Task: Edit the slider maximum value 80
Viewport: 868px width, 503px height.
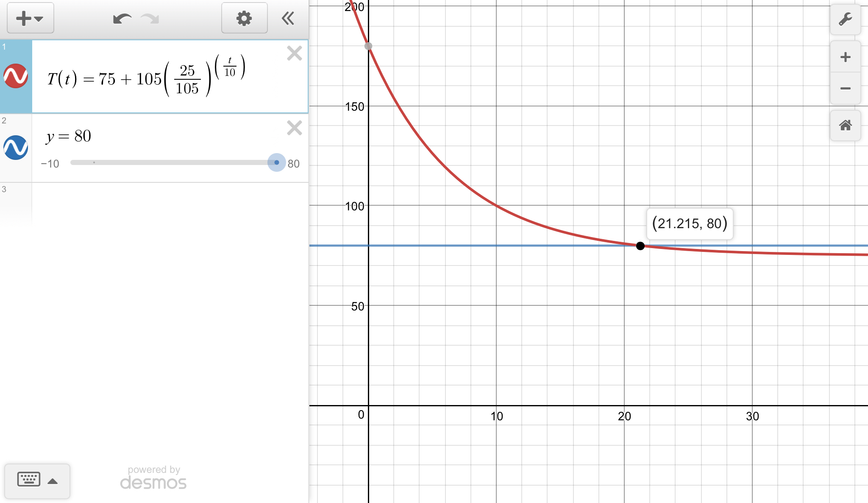Action: pos(293,164)
